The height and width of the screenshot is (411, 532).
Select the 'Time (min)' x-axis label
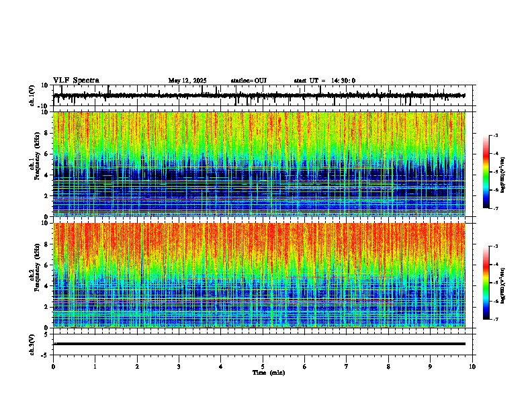point(269,373)
